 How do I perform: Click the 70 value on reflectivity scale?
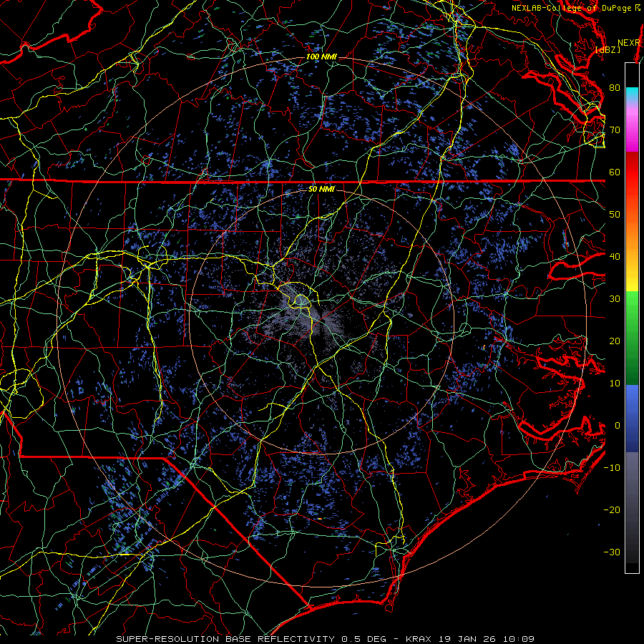click(x=615, y=130)
